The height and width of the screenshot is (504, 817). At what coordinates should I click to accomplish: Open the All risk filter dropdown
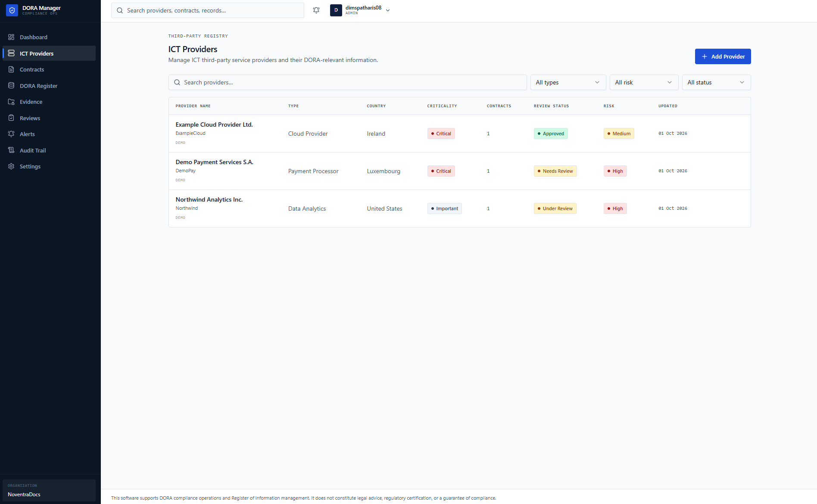point(644,82)
